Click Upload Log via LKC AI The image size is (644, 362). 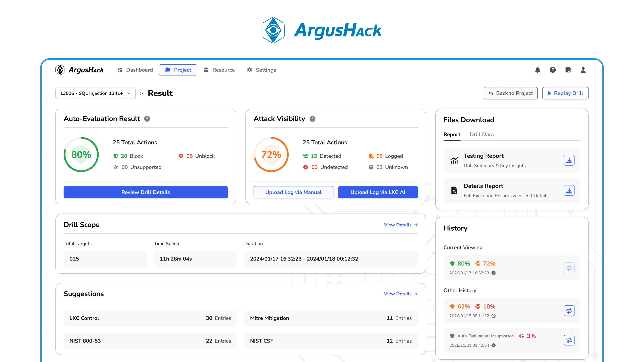pyautogui.click(x=378, y=192)
